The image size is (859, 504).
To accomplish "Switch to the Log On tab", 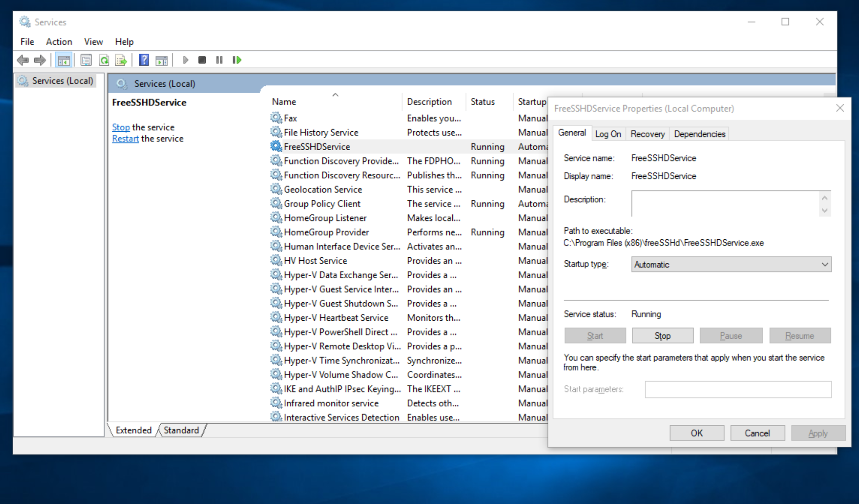I will pos(608,134).
